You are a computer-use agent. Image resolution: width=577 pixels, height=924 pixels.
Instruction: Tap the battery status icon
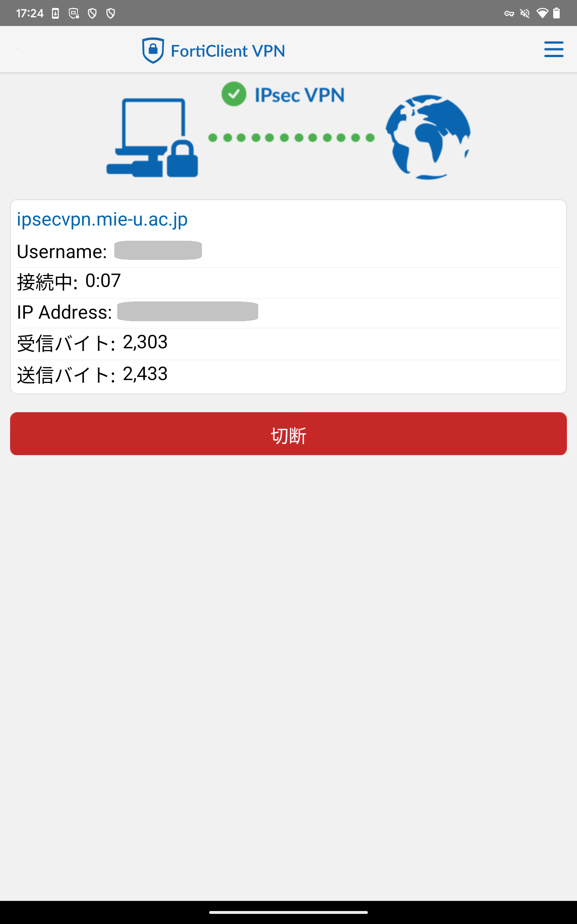point(557,13)
